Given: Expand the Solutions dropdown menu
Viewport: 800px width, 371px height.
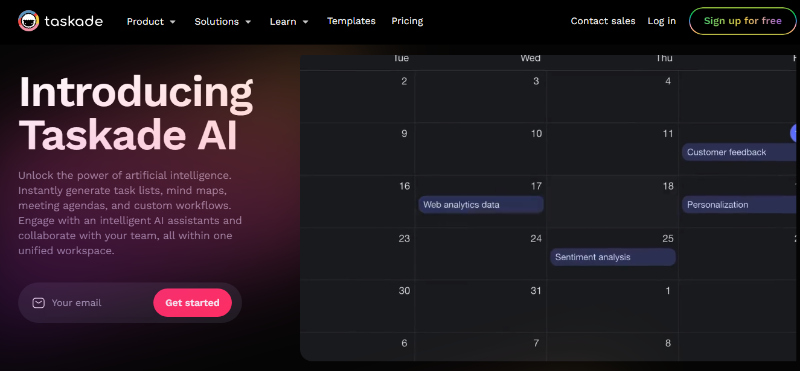Looking at the screenshot, I should click(x=222, y=21).
